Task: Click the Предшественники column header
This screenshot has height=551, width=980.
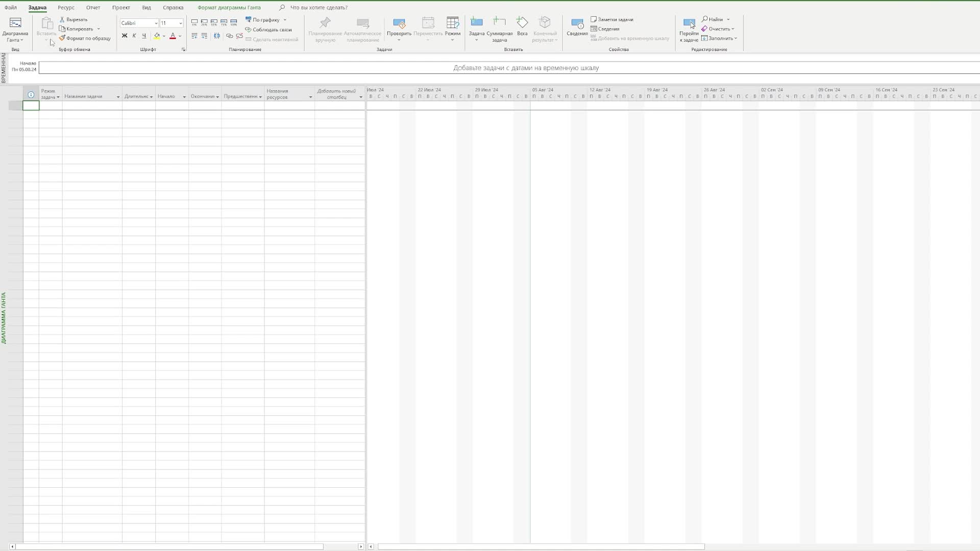Action: 242,94
